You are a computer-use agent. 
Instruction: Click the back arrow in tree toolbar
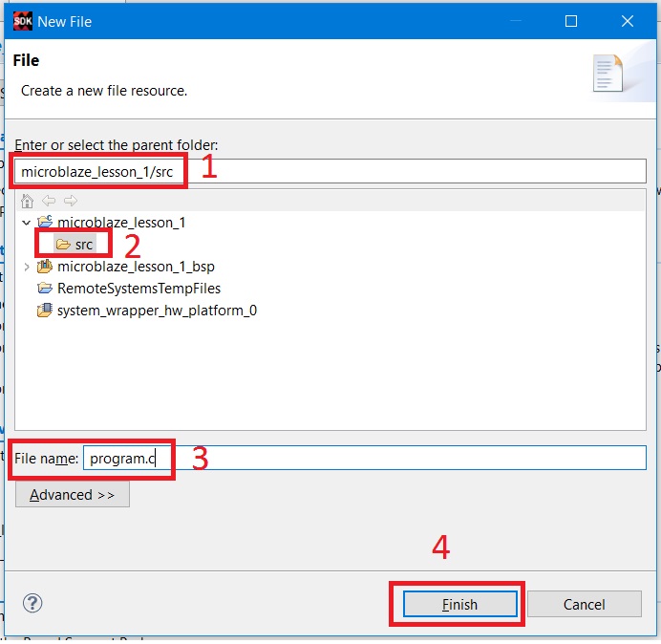(x=49, y=201)
